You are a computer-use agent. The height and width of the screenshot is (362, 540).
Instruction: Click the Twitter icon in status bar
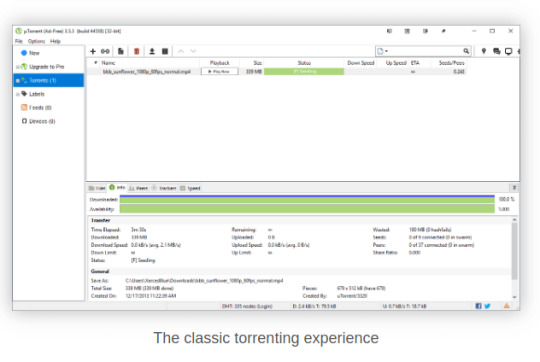(487, 306)
